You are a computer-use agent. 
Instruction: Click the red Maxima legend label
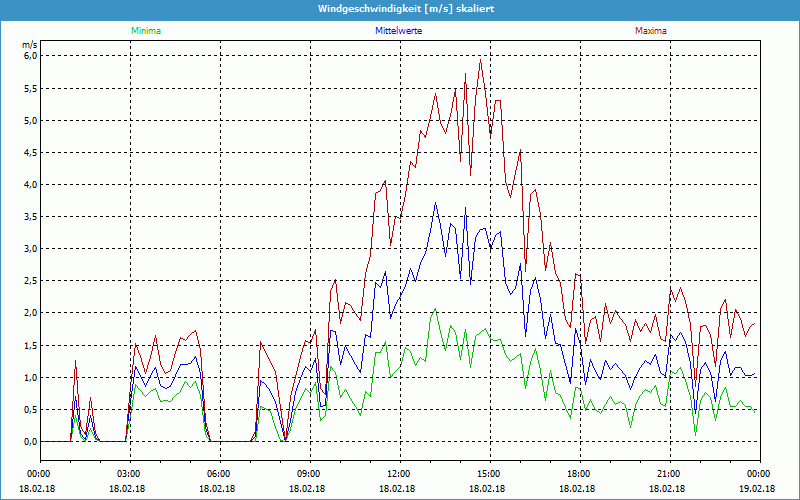click(651, 31)
